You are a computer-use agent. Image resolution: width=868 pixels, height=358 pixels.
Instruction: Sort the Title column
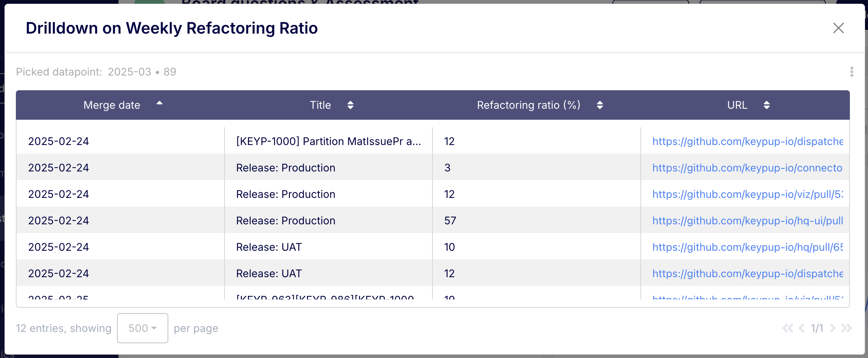350,105
